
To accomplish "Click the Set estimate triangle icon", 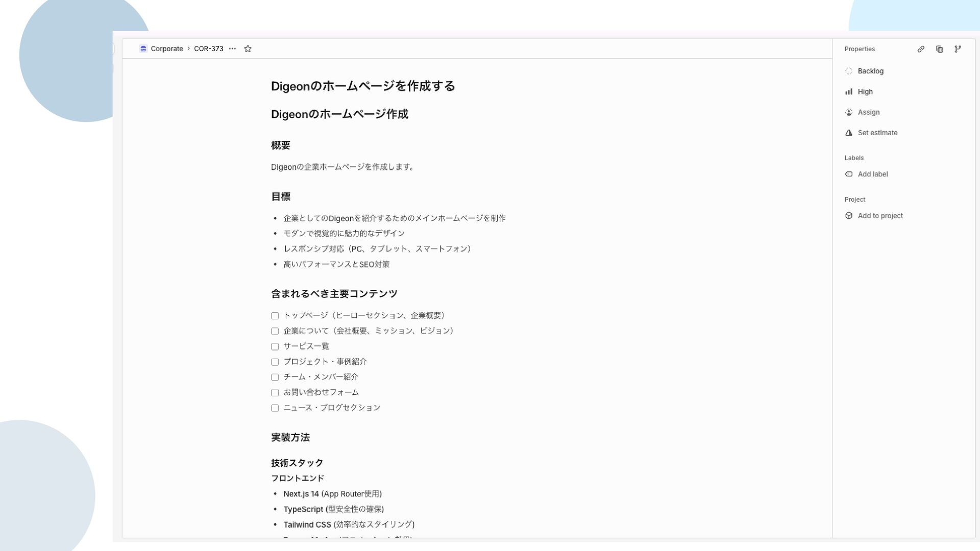I will pyautogui.click(x=849, y=133).
